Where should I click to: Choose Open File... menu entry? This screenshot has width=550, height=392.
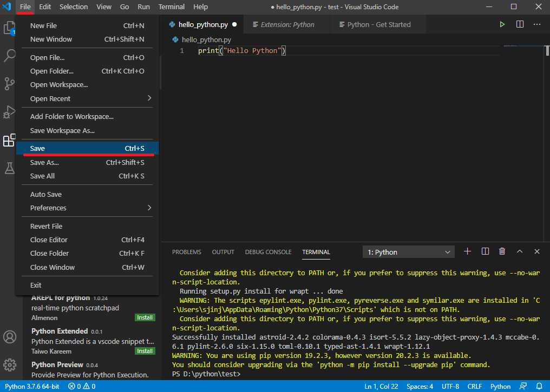click(x=87, y=57)
